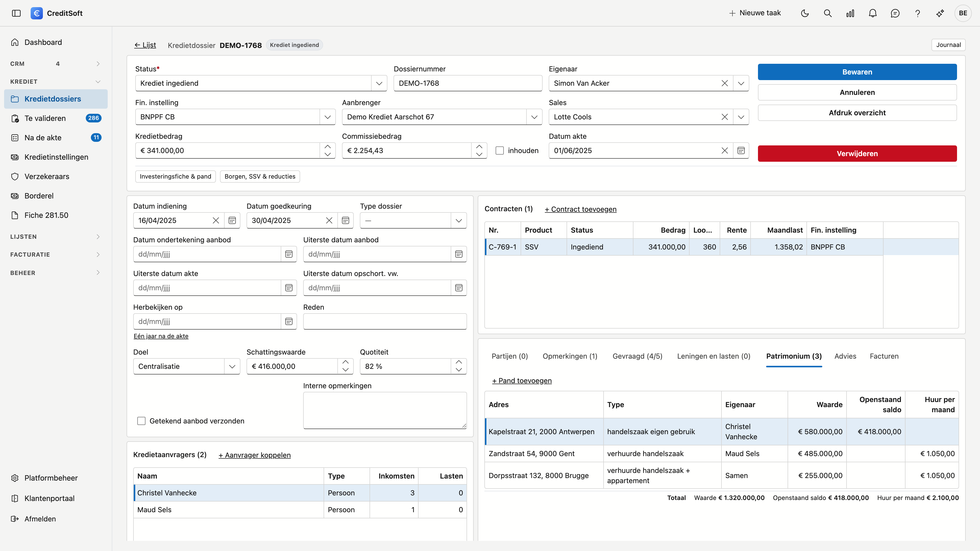Open the Doel Centralisatie dropdown
The width and height of the screenshot is (980, 551).
pyautogui.click(x=232, y=367)
